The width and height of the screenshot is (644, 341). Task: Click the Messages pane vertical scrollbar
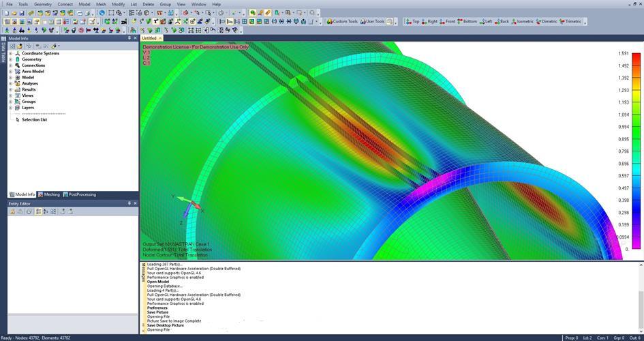[x=641, y=298]
